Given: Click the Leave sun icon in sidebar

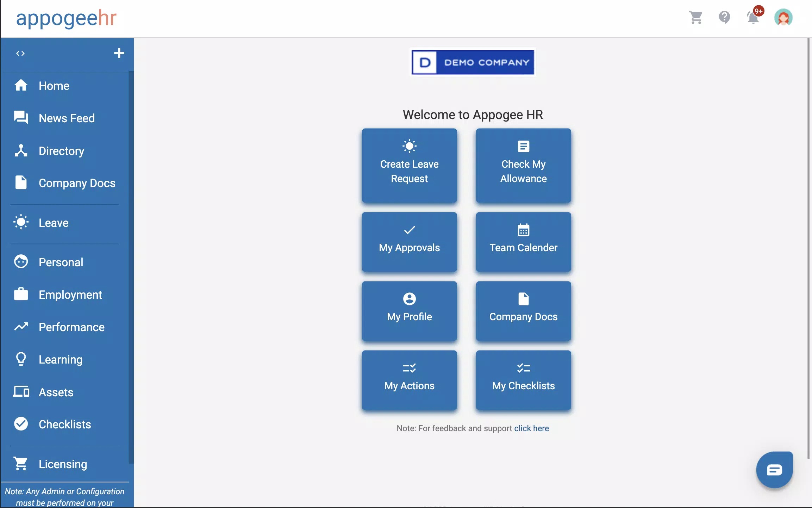Looking at the screenshot, I should pyautogui.click(x=21, y=222).
